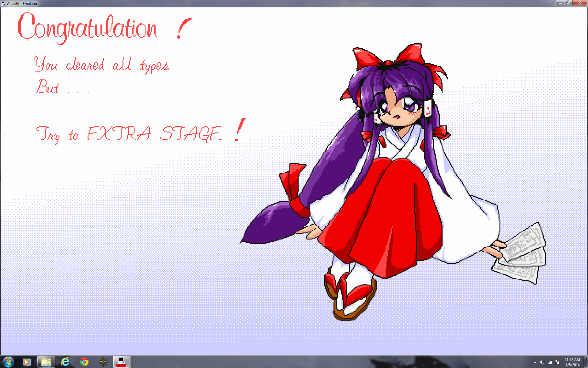Click the network signal tray icon
This screenshot has height=368, width=588.
550,362
